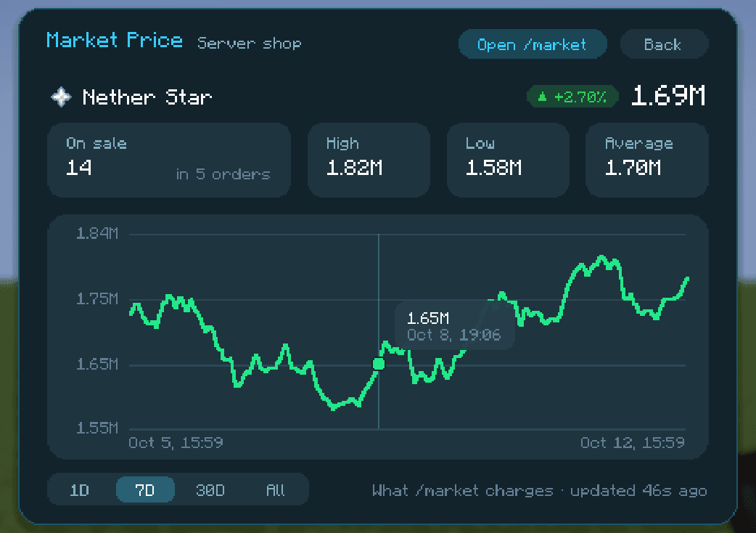Click the highlighted chart data point

pyautogui.click(x=379, y=364)
